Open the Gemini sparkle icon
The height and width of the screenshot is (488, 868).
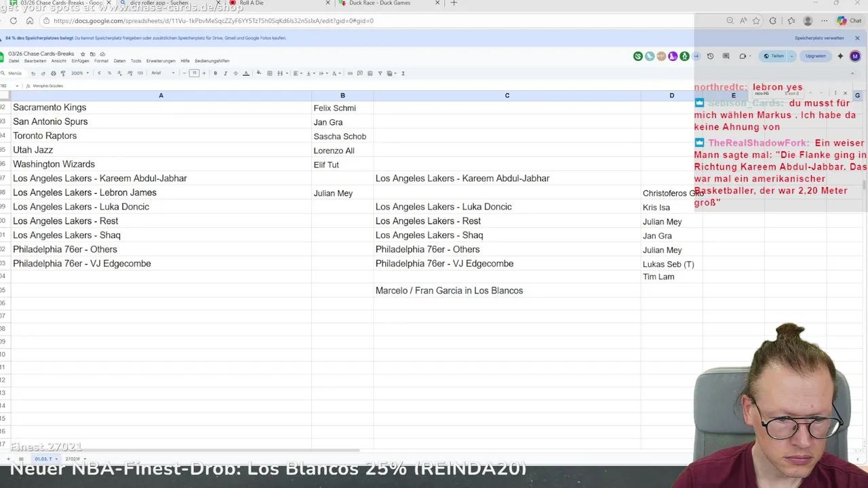click(840, 56)
